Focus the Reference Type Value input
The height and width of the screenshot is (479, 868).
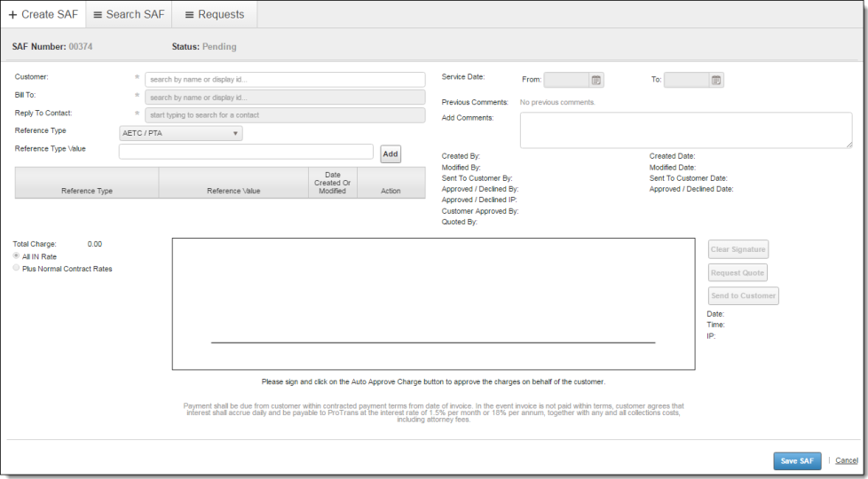[x=246, y=152]
